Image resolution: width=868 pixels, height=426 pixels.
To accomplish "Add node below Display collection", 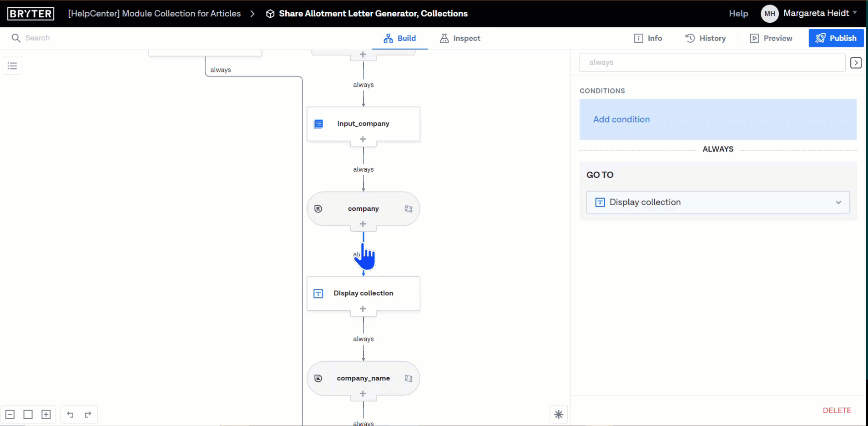I will [x=363, y=309].
